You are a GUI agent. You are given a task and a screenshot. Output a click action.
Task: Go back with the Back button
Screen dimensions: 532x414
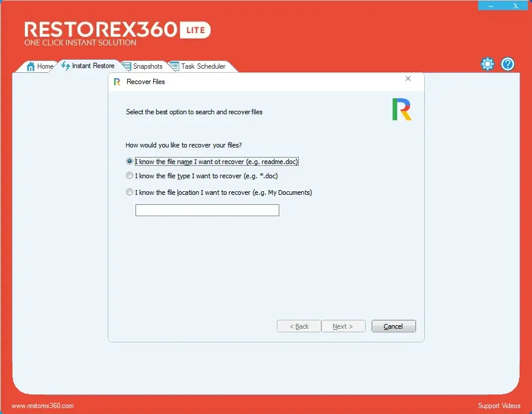(299, 326)
